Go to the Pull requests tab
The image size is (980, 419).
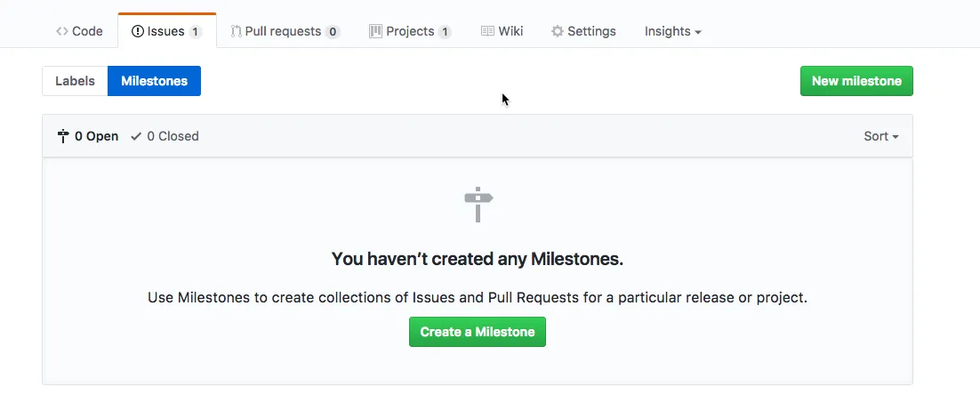coord(283,31)
